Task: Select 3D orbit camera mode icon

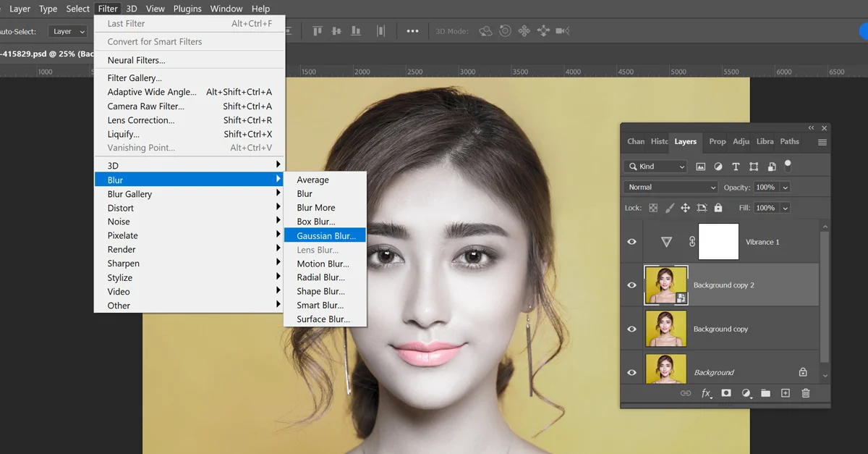Action: pyautogui.click(x=486, y=31)
